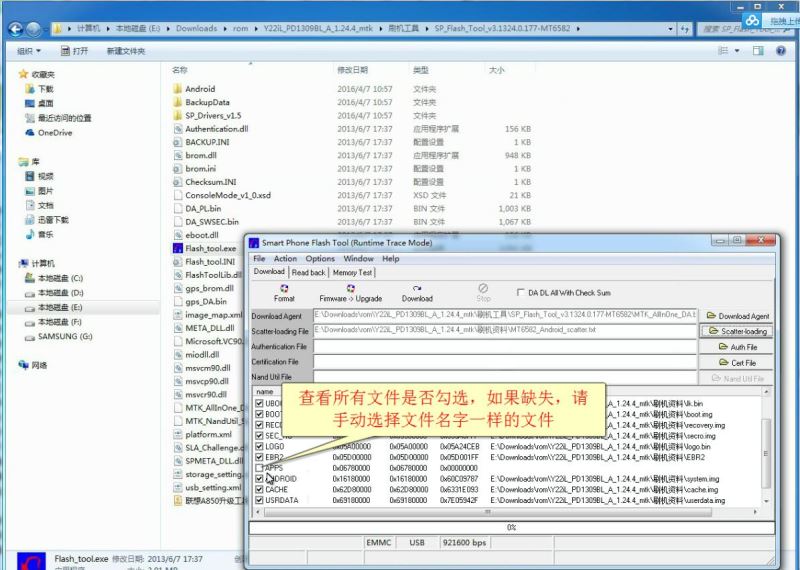Open the Action menu

tap(285, 259)
